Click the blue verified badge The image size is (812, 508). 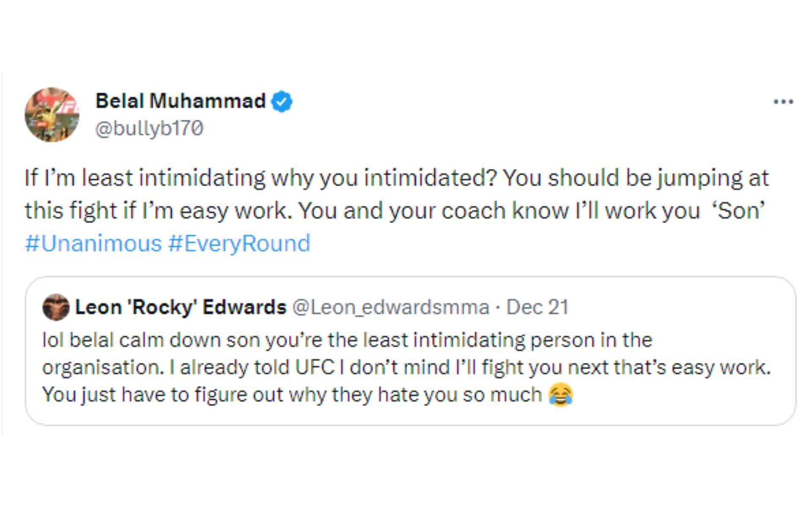pos(282,102)
